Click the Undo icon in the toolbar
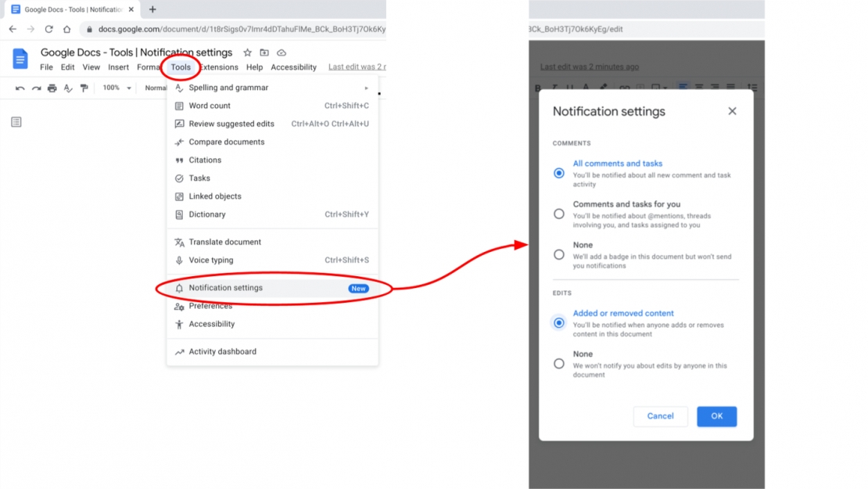The height and width of the screenshot is (489, 868). 21,88
